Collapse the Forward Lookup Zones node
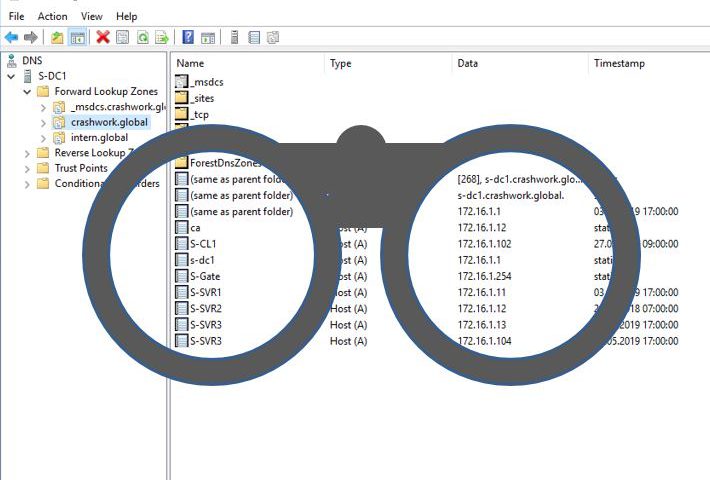 27,92
